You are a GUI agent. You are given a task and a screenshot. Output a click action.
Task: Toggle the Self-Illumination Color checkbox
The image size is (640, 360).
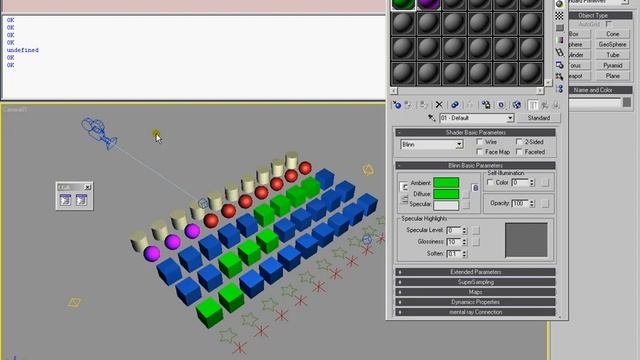click(x=490, y=182)
